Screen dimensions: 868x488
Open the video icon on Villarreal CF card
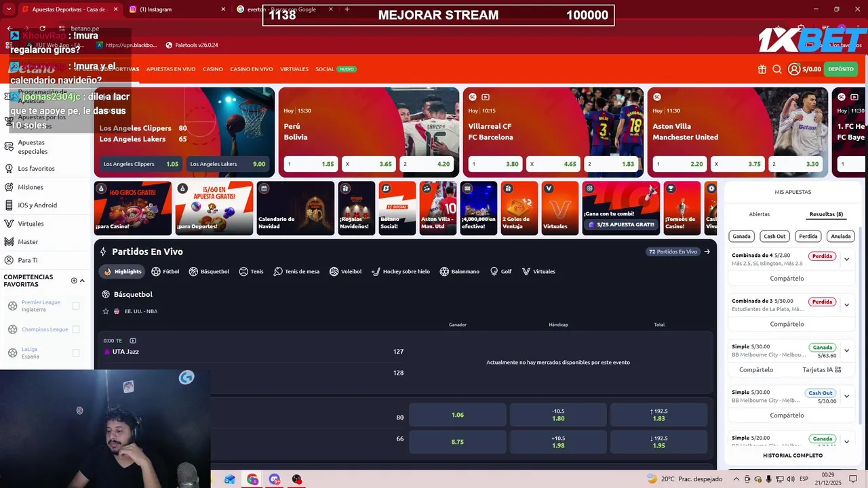click(x=485, y=97)
